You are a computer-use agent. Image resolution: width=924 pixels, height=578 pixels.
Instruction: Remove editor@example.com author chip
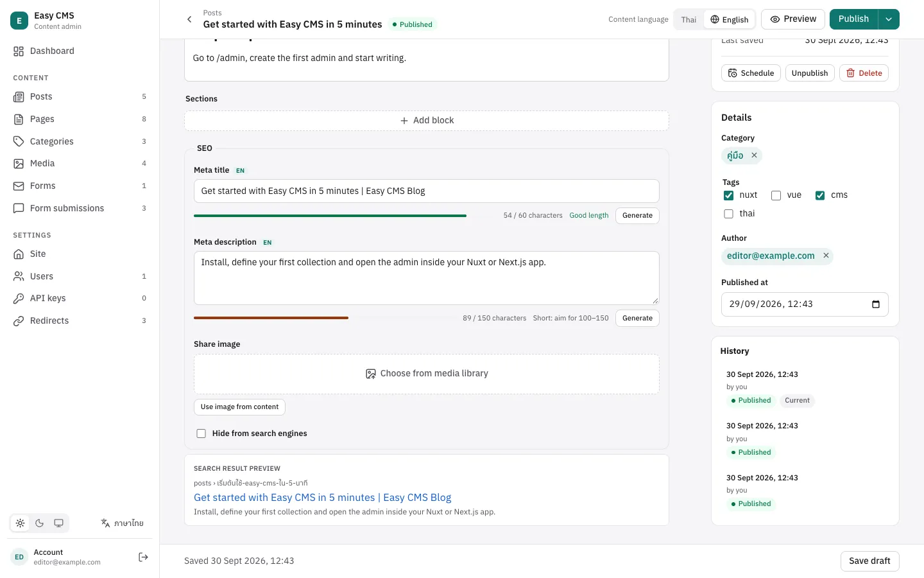[x=826, y=256]
